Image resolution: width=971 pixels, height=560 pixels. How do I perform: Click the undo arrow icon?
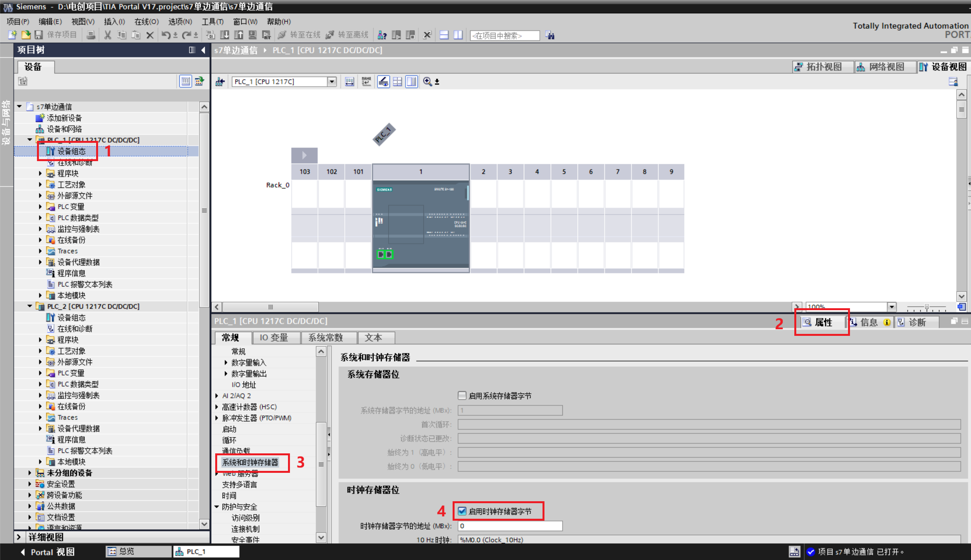[x=165, y=35]
